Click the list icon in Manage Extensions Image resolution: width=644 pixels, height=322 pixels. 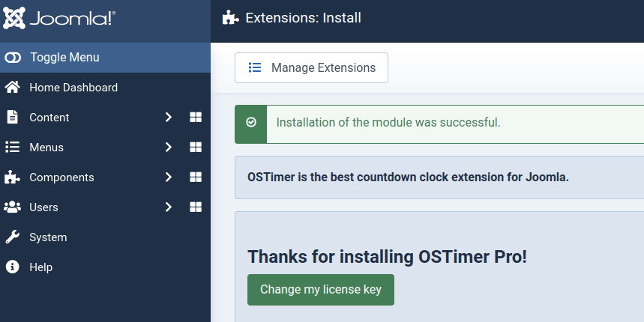(x=255, y=67)
